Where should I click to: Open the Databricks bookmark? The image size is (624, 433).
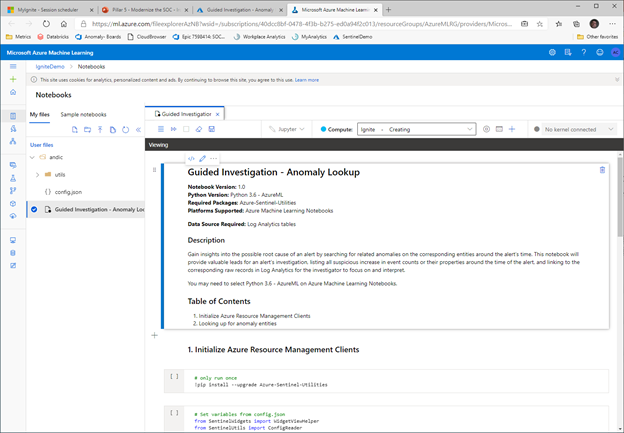coord(53,37)
